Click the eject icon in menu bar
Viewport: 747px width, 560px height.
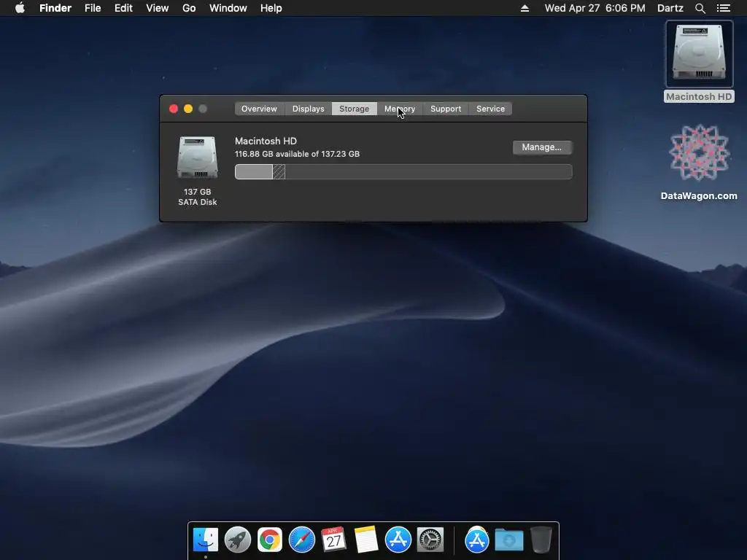[x=525, y=8]
